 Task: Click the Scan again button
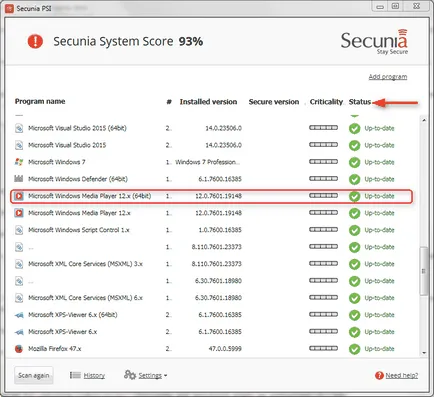(34, 375)
